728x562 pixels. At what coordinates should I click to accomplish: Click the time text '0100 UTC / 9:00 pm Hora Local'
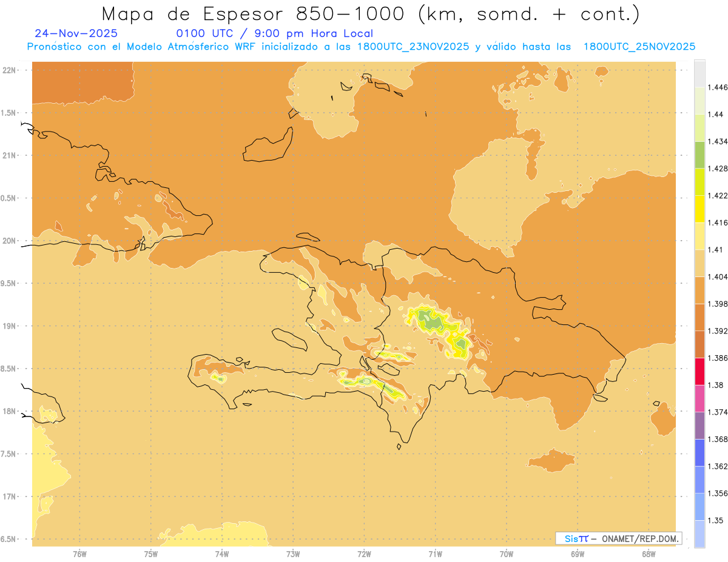click(x=274, y=34)
